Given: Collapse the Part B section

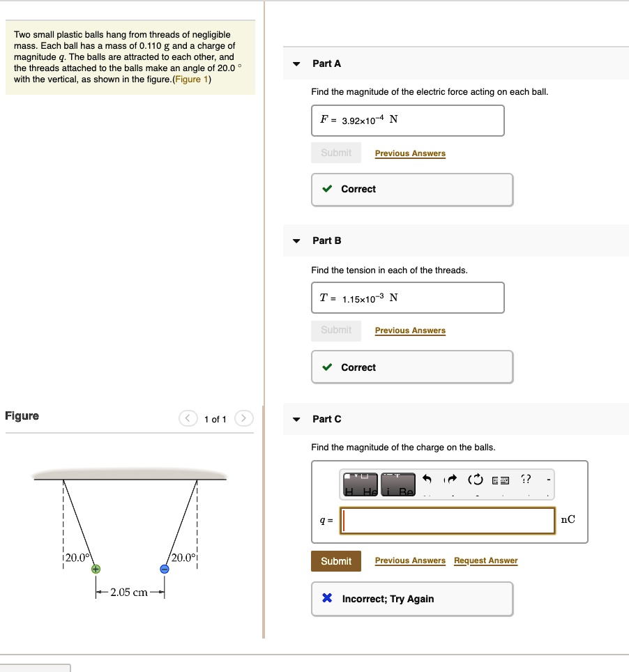Looking at the screenshot, I should click(297, 240).
